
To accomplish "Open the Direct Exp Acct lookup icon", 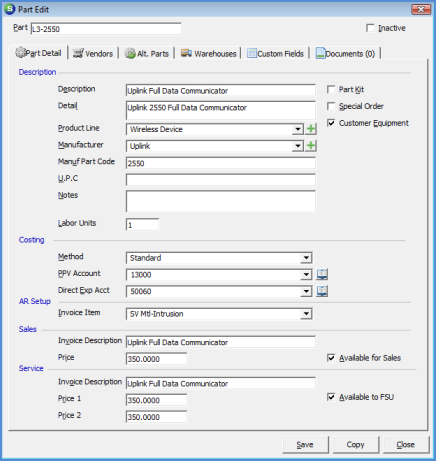I will [x=322, y=291].
